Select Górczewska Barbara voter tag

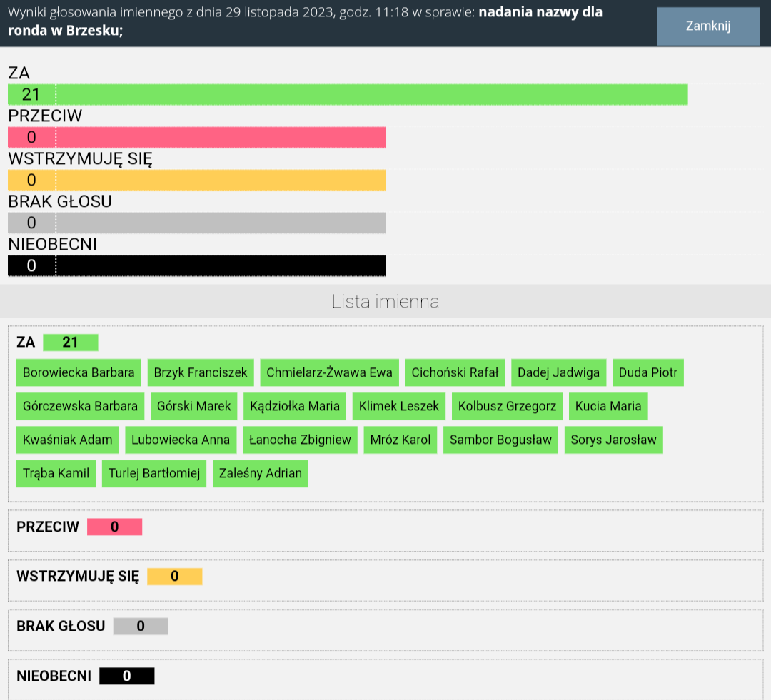coord(80,406)
